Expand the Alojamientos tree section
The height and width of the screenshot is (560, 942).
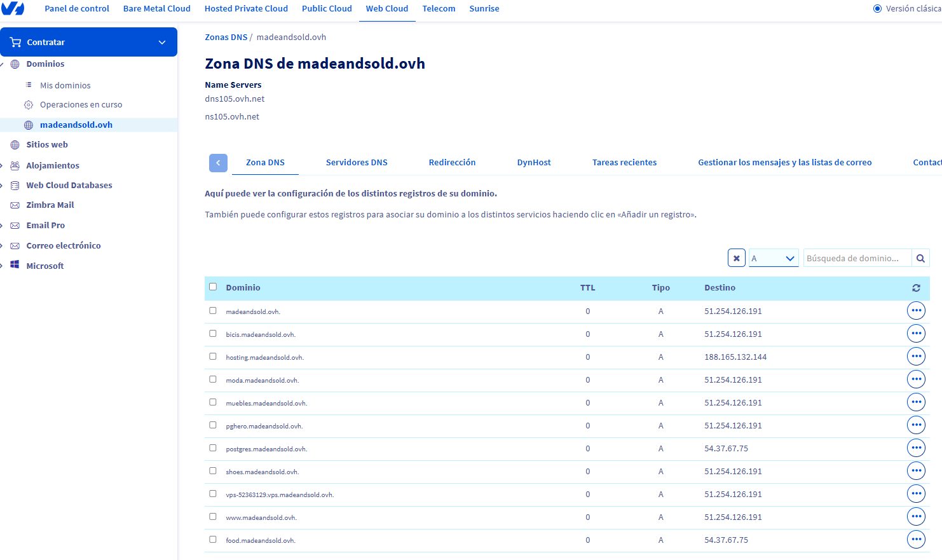pos(2,165)
